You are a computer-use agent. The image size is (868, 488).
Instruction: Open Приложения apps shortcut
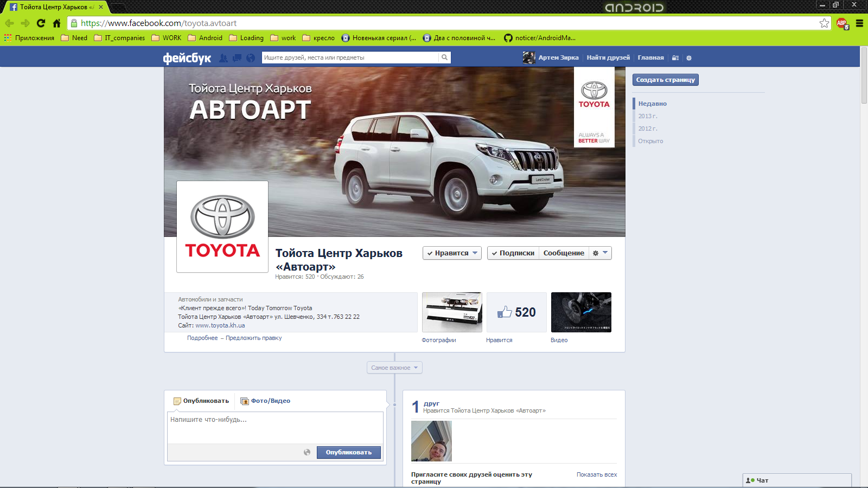point(29,38)
